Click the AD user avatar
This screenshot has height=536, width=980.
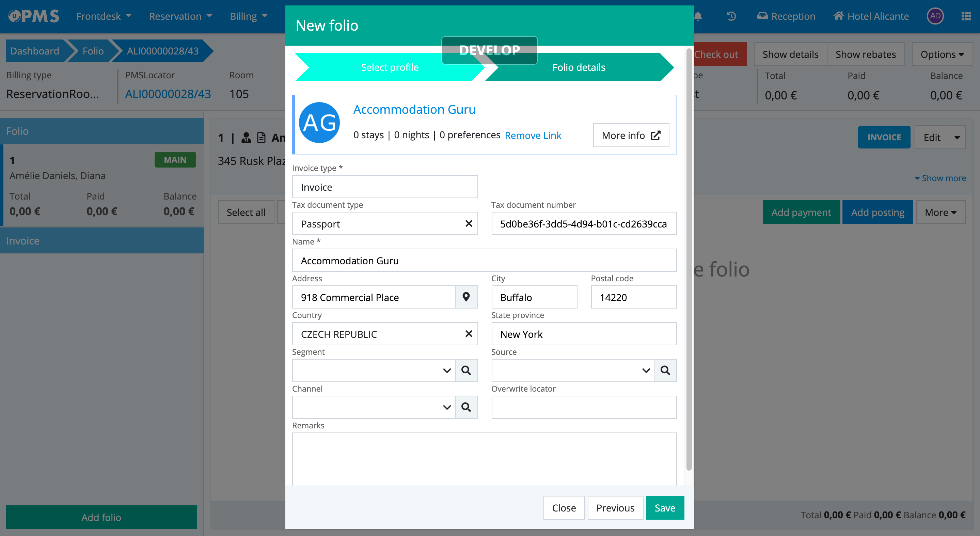pyautogui.click(x=935, y=16)
